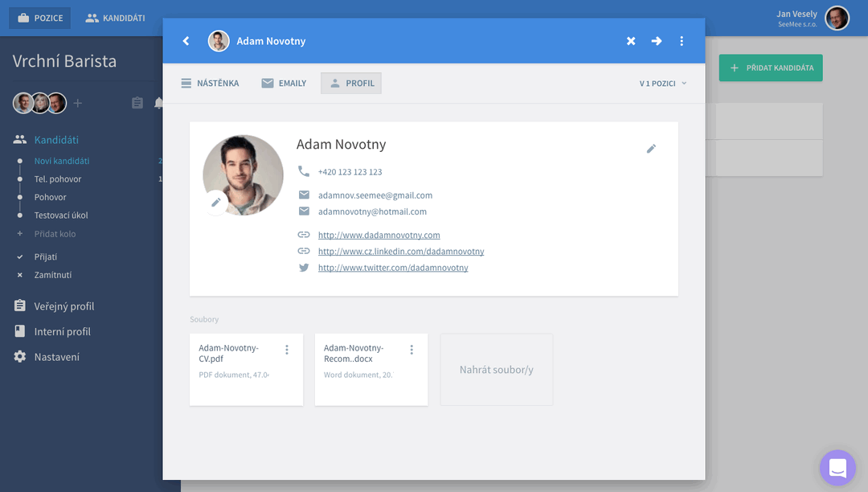Open the chat support bubble

pos(837,468)
